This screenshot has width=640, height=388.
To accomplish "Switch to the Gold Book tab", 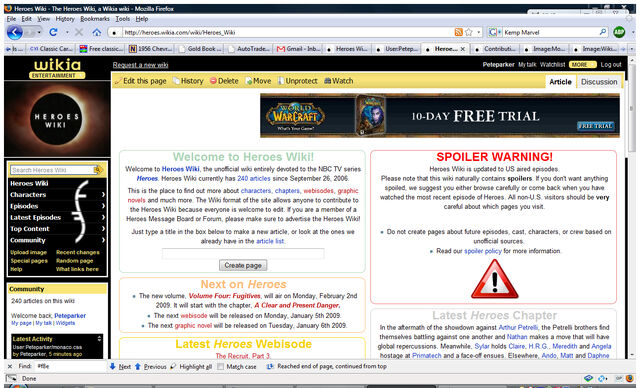I will [x=200, y=49].
